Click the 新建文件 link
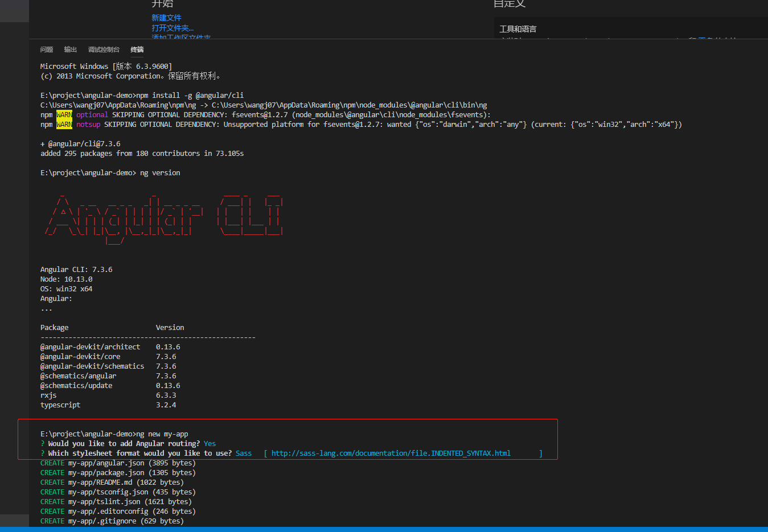This screenshot has width=768, height=532. pos(166,18)
